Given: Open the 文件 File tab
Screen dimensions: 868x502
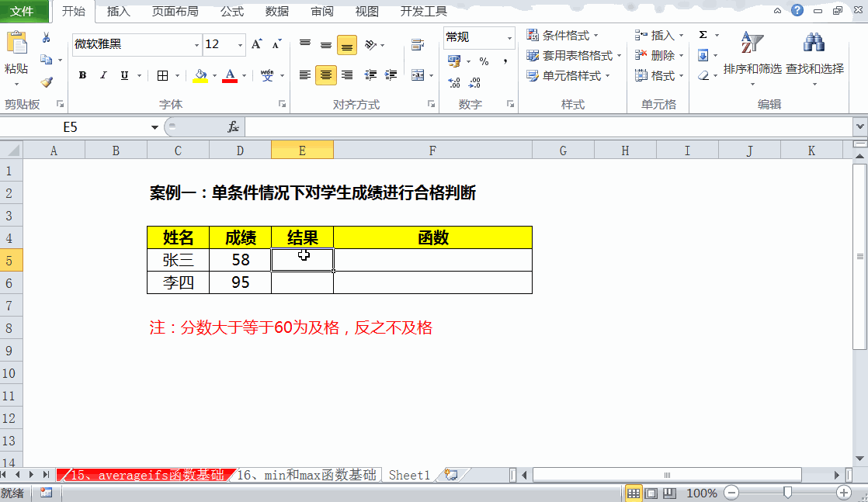Looking at the screenshot, I should click(x=23, y=11).
